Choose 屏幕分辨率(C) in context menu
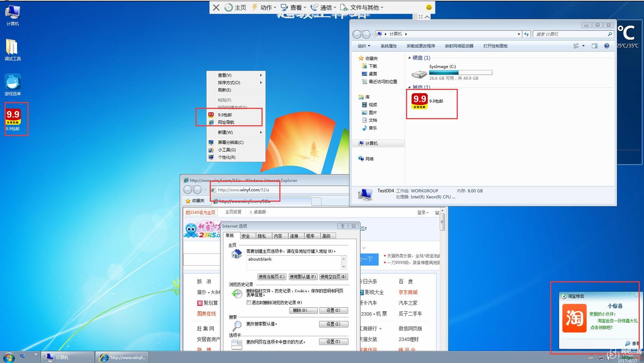Image resolution: width=644 pixels, height=363 pixels. coord(236,142)
